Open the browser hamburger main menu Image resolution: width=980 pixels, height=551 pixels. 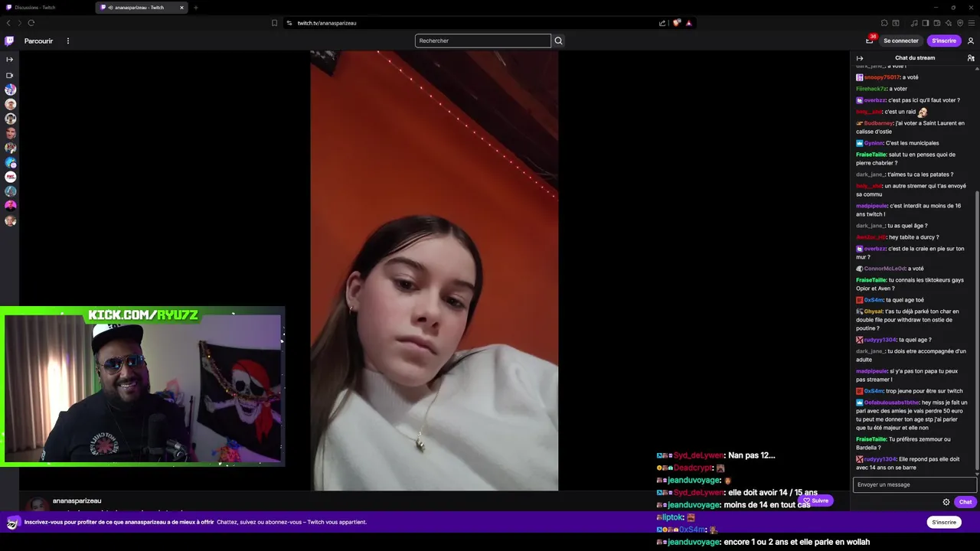(x=972, y=23)
